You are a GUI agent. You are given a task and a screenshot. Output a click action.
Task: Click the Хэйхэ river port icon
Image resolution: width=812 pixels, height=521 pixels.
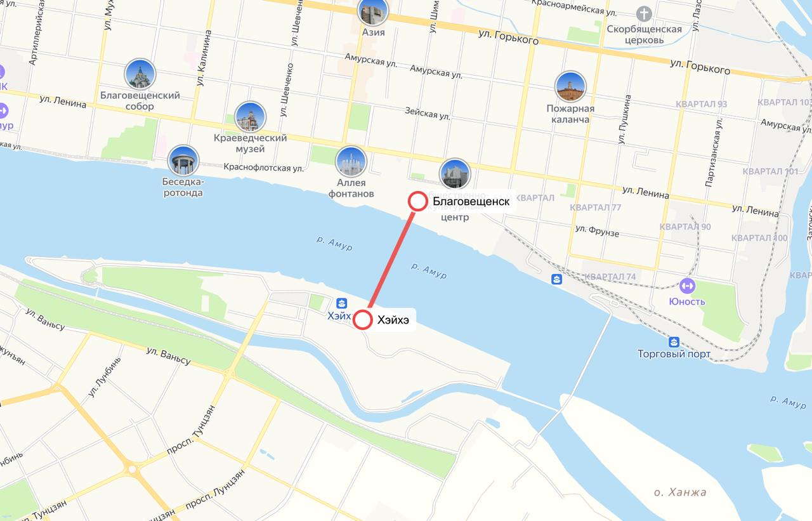click(341, 303)
